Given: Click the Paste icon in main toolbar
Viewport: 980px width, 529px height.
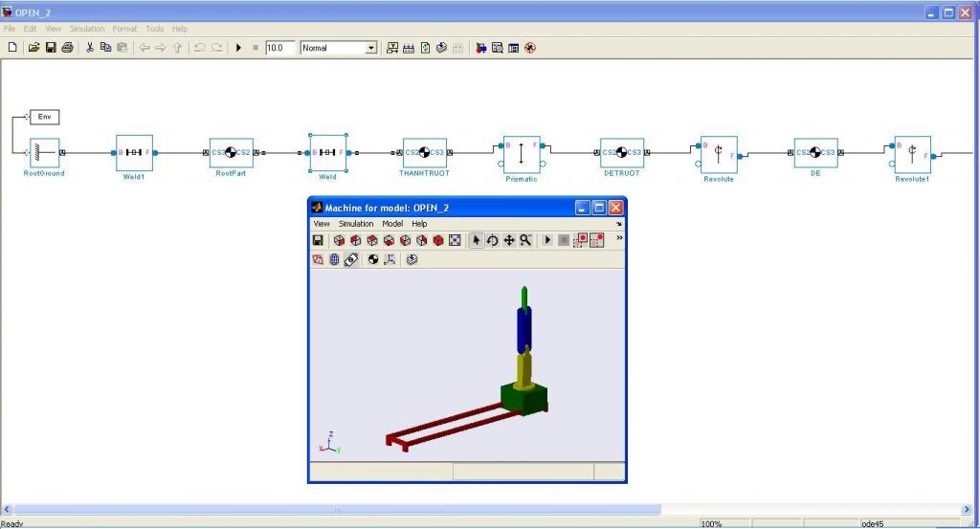Looking at the screenshot, I should [x=122, y=48].
